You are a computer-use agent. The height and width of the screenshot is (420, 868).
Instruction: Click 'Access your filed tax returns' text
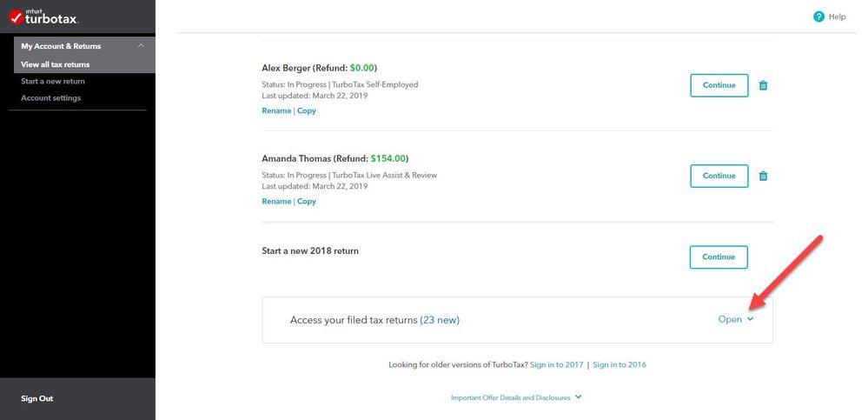[354, 320]
